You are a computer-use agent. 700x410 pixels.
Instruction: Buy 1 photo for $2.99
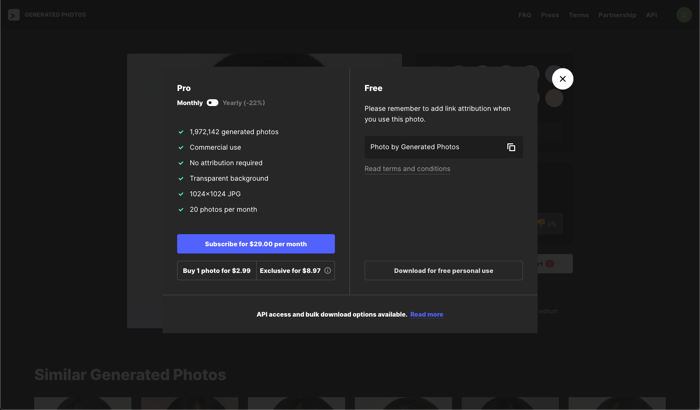tap(217, 271)
